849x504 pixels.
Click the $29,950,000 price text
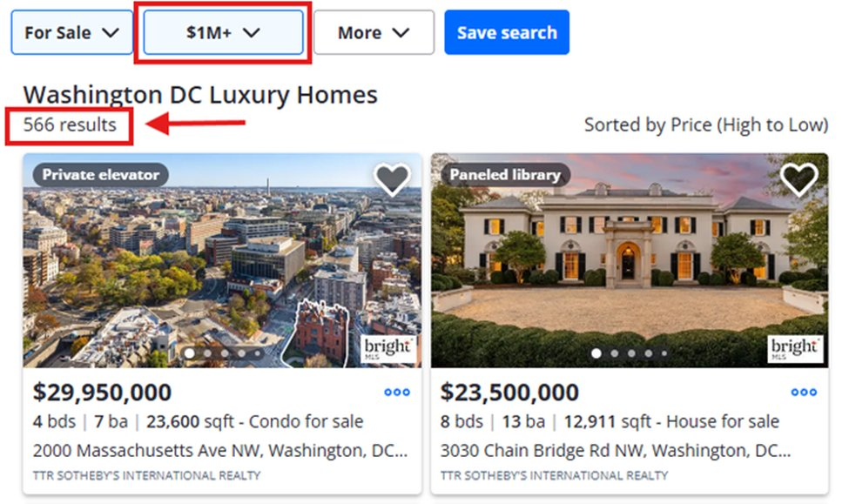(x=103, y=393)
